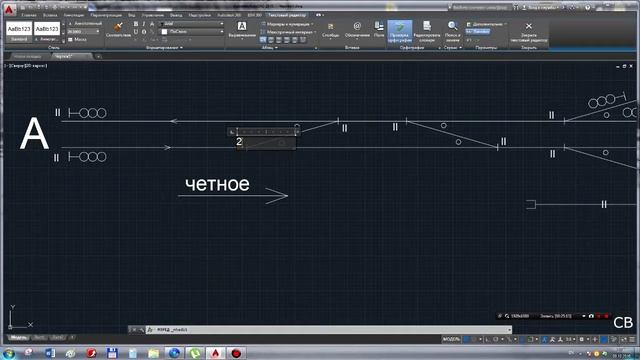Open the red record button taskbar icon
Screen dimensions: 640x360
[236, 353]
